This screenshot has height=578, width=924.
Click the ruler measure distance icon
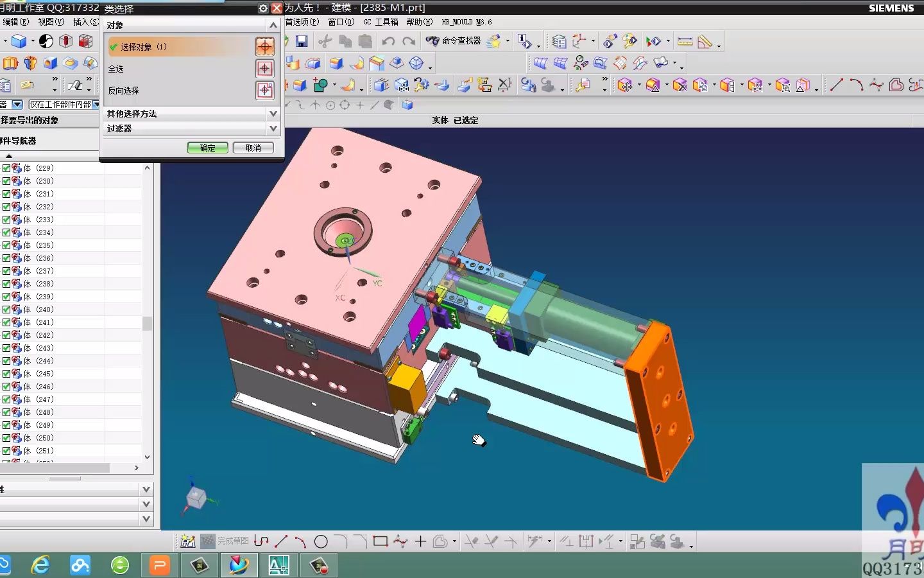coord(685,42)
